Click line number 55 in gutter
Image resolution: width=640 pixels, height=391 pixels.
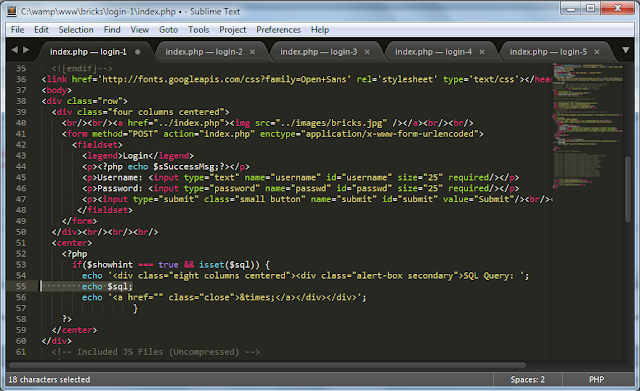[x=21, y=287]
